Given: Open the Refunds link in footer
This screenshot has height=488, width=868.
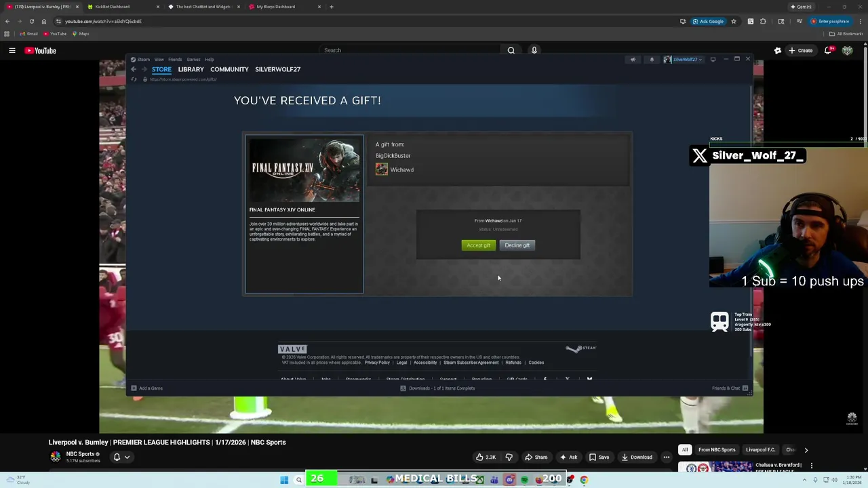Looking at the screenshot, I should [513, 363].
